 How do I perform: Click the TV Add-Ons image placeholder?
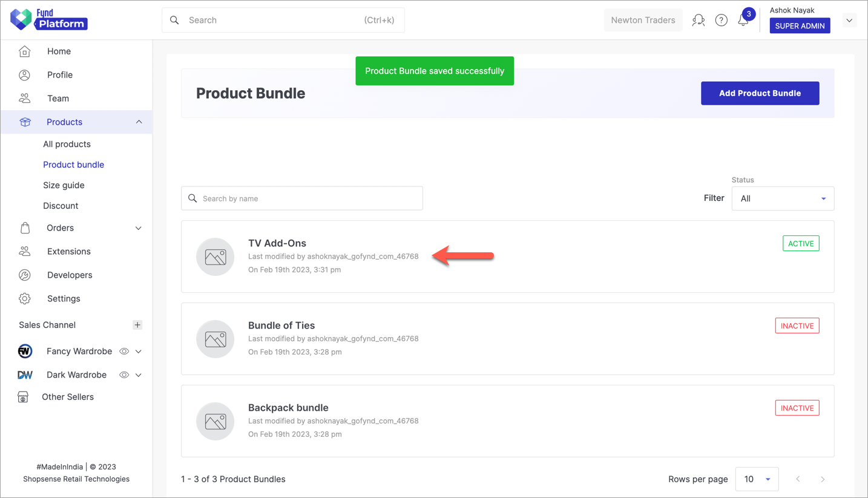215,257
